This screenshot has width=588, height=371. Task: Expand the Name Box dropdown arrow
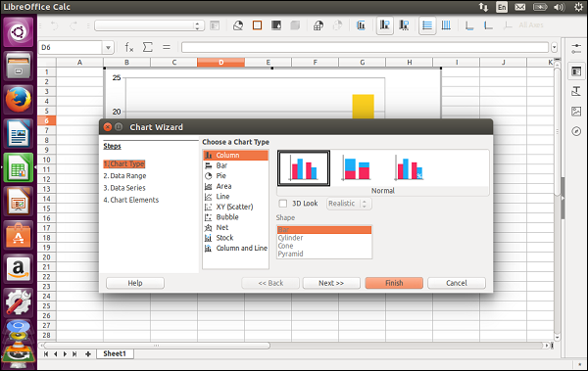click(108, 48)
